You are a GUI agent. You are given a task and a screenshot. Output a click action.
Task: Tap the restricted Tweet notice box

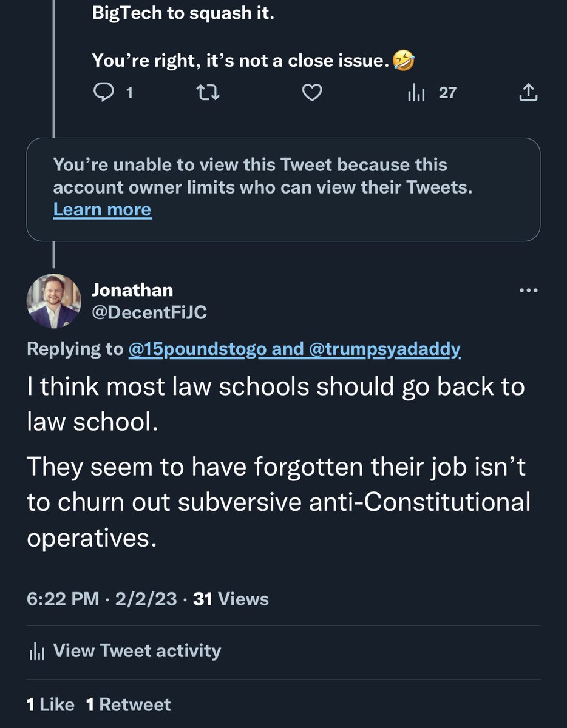283,188
